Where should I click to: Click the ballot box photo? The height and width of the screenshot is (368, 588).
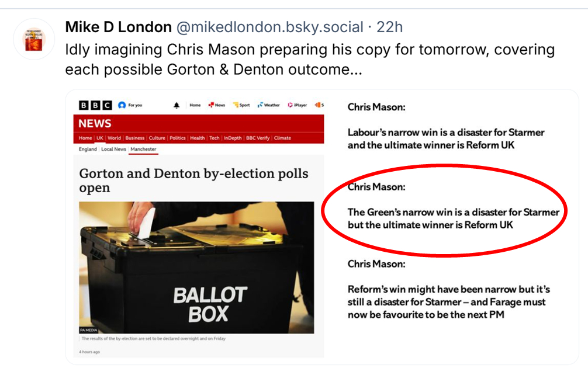(x=196, y=268)
